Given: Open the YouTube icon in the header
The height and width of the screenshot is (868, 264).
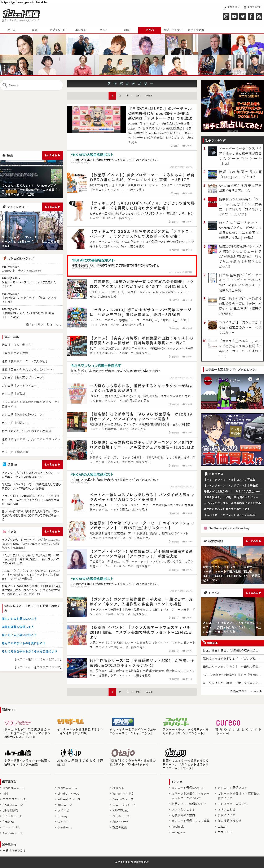Looking at the screenshot, I should tap(234, 16).
